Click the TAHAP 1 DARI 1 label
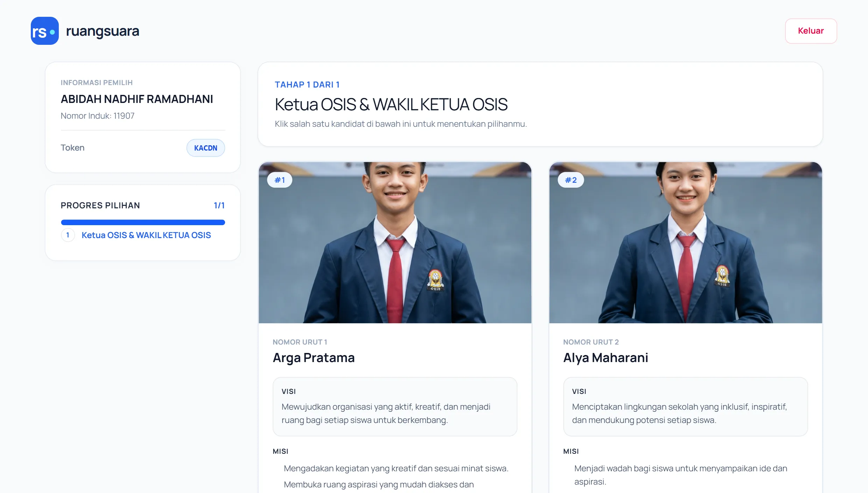 click(x=307, y=84)
